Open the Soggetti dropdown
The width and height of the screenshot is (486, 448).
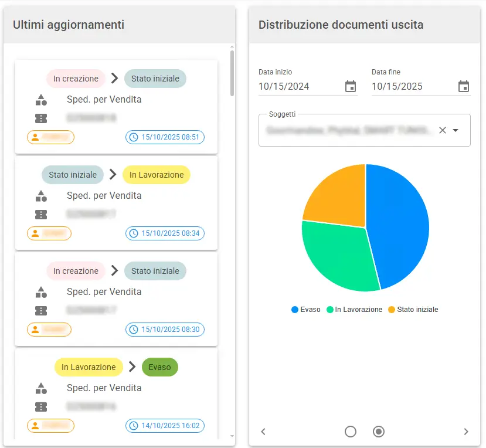[x=454, y=130]
